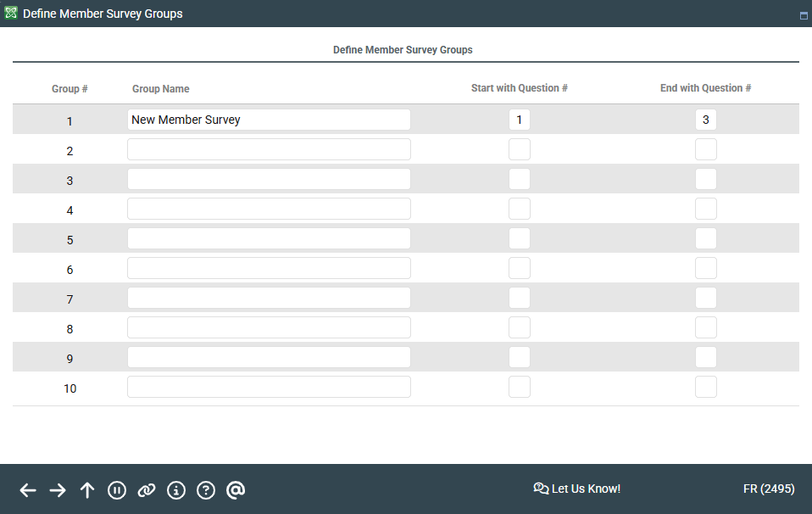Click Group 2 name field
The width and height of the screenshot is (812, 514).
pos(269,149)
